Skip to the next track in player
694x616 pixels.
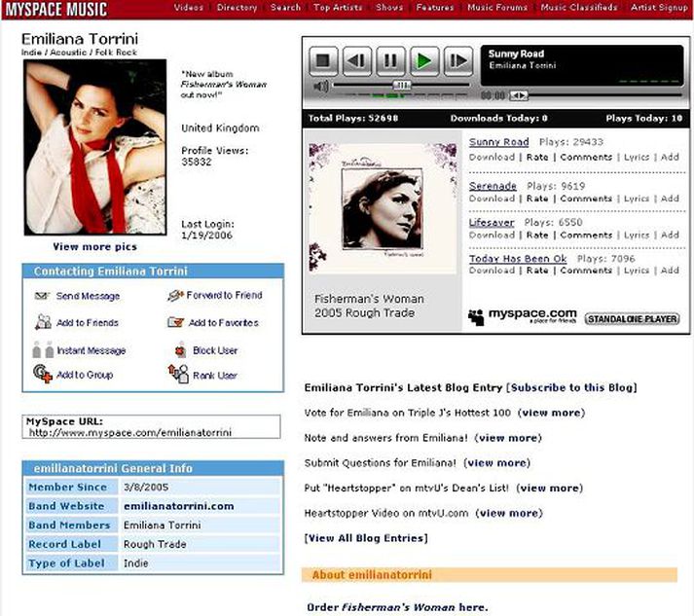pos(457,60)
